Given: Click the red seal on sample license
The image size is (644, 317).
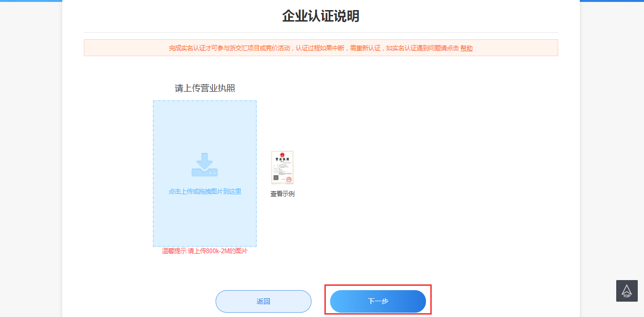Looking at the screenshot, I should (288, 179).
